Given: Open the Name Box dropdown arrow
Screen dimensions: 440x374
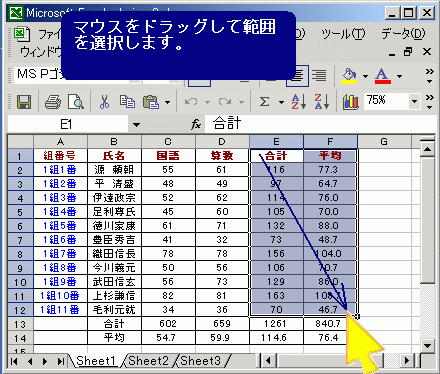Looking at the screenshot, I should (136, 125).
